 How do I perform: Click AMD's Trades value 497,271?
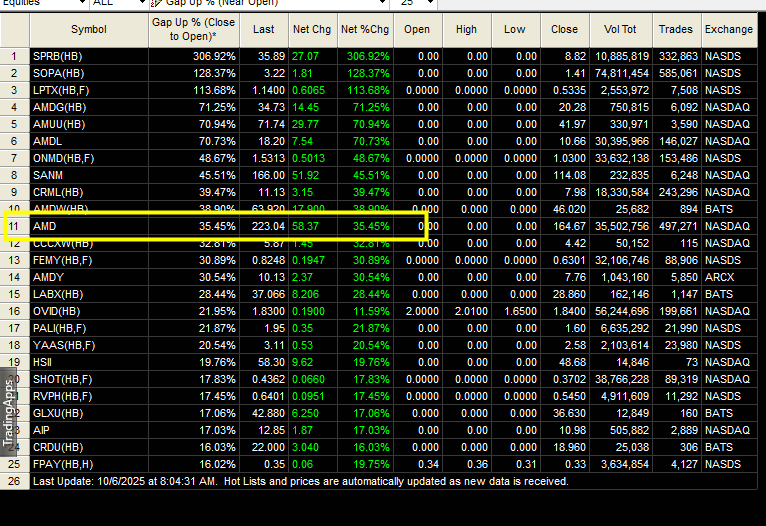click(677, 226)
